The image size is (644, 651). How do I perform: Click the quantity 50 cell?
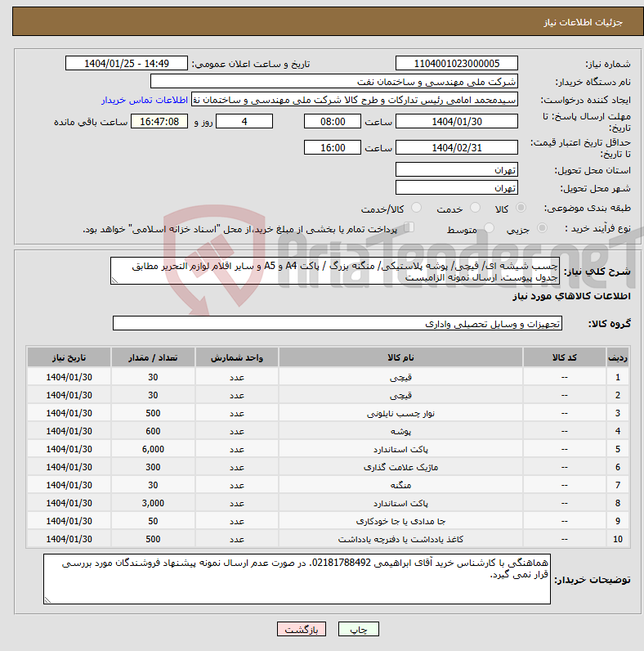point(153,522)
